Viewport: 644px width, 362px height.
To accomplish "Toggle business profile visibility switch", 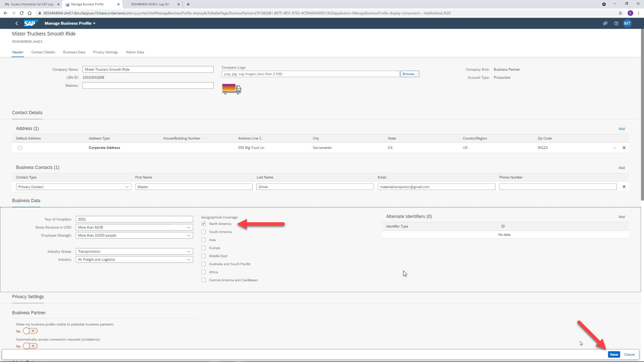I will point(30,331).
